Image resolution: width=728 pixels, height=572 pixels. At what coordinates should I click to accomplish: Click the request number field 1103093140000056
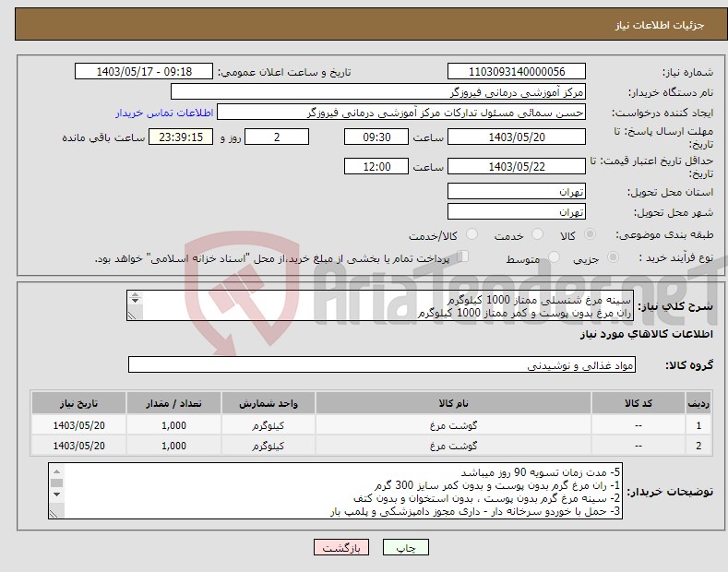pos(517,72)
